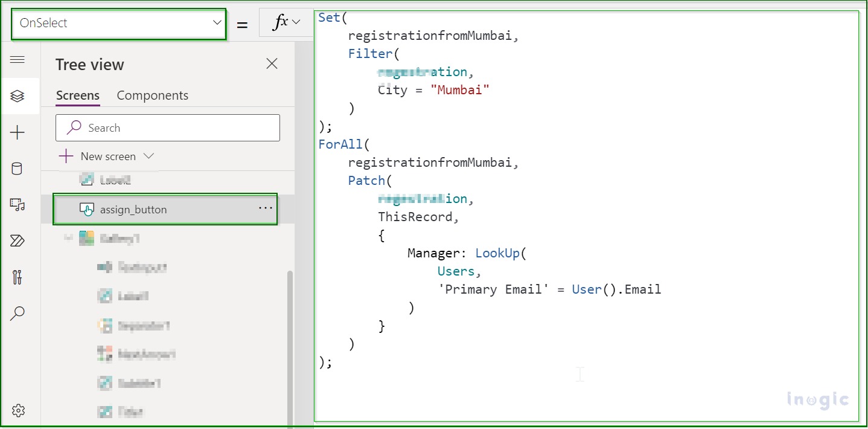Expand the New screen dropdown
Image resolution: width=868 pixels, height=429 pixels.
tap(148, 156)
